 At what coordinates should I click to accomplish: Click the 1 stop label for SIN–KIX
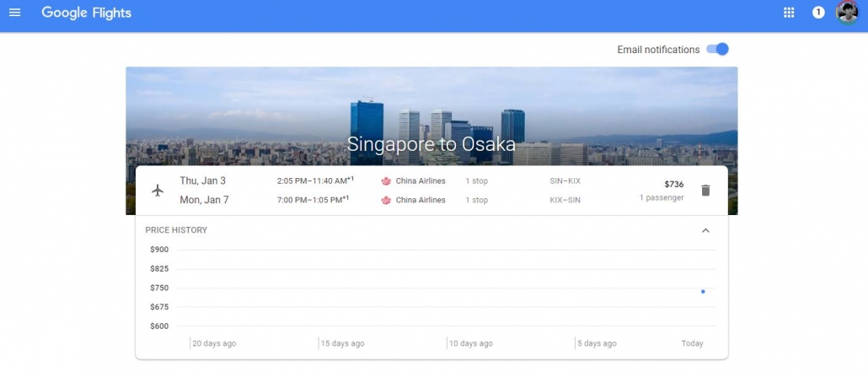pyautogui.click(x=477, y=181)
